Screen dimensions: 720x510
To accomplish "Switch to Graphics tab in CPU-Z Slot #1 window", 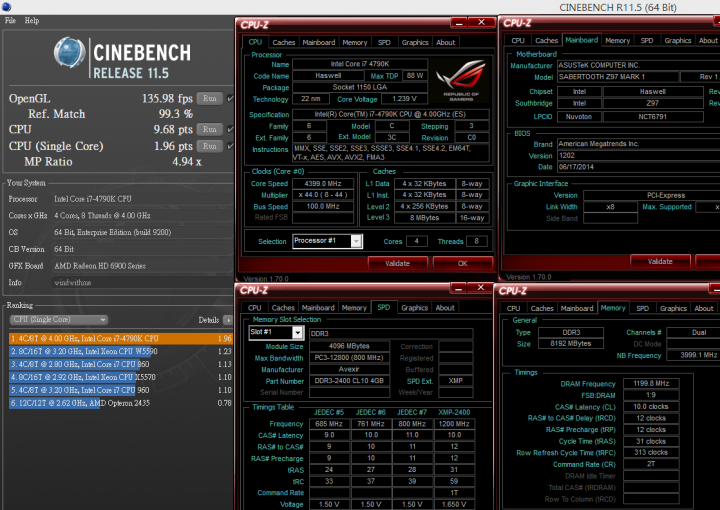I will [x=415, y=308].
